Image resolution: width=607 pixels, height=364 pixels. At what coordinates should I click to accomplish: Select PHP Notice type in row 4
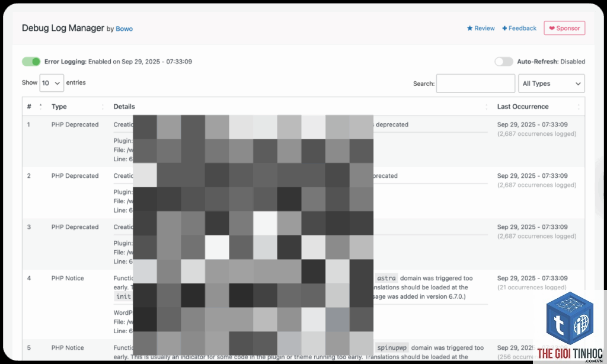click(x=68, y=278)
